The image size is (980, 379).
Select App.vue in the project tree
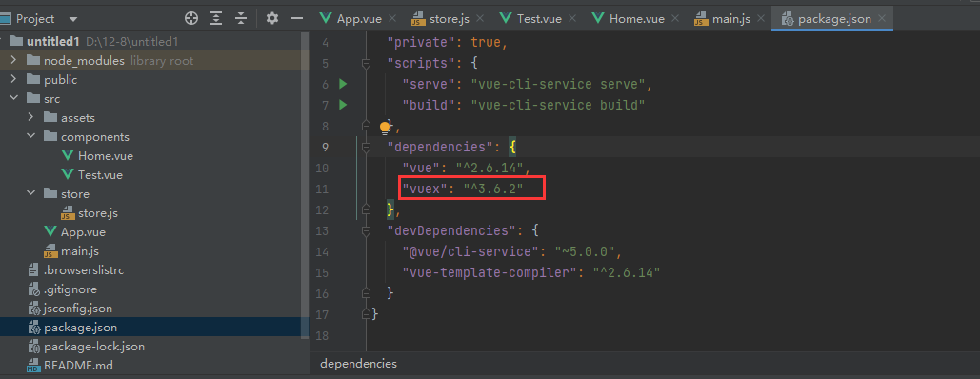click(x=83, y=232)
